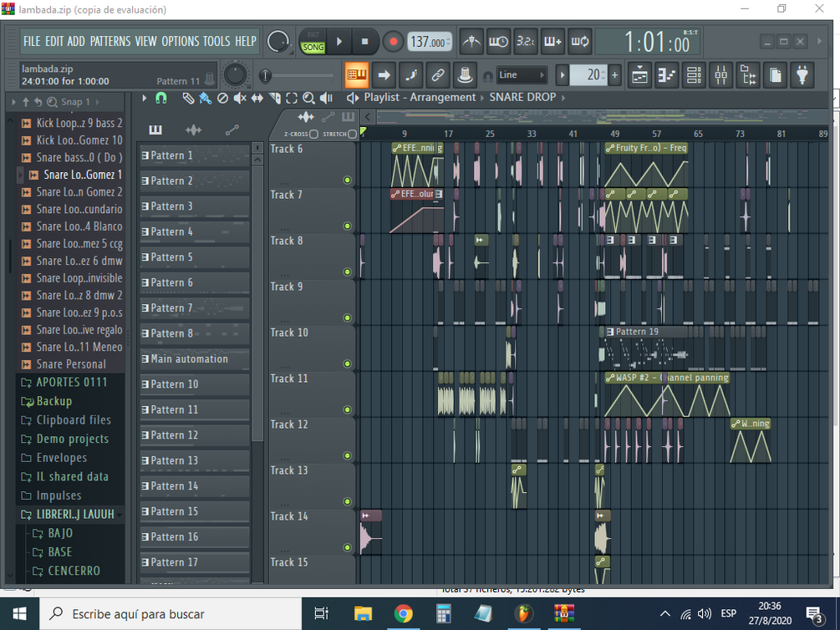Open the stamp tool icon in toolbar
Image resolution: width=840 pixels, height=630 pixels.
[465, 75]
